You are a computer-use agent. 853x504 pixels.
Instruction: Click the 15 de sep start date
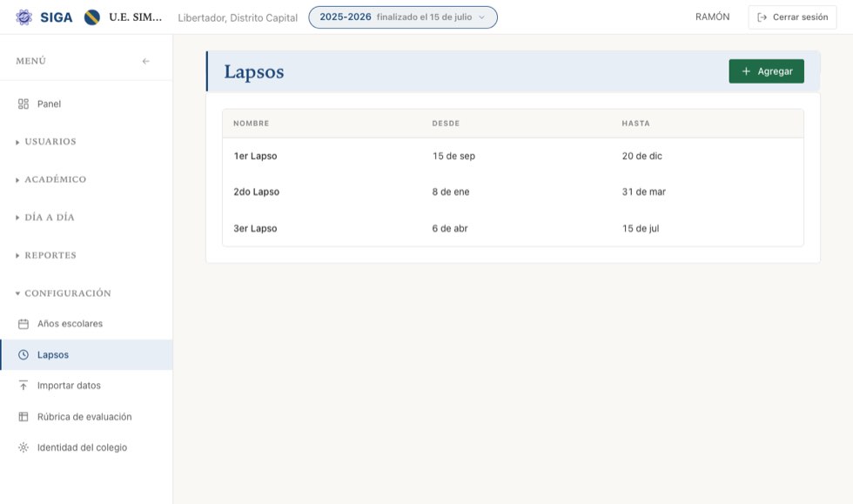[453, 156]
